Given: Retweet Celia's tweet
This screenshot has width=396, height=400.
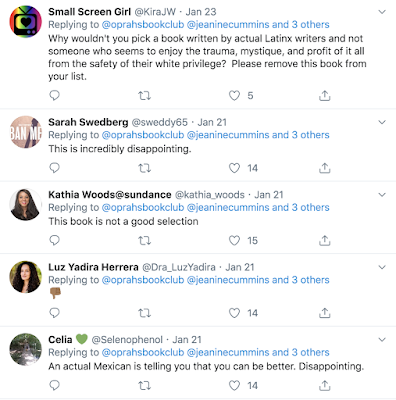Looking at the screenshot, I should point(144,386).
